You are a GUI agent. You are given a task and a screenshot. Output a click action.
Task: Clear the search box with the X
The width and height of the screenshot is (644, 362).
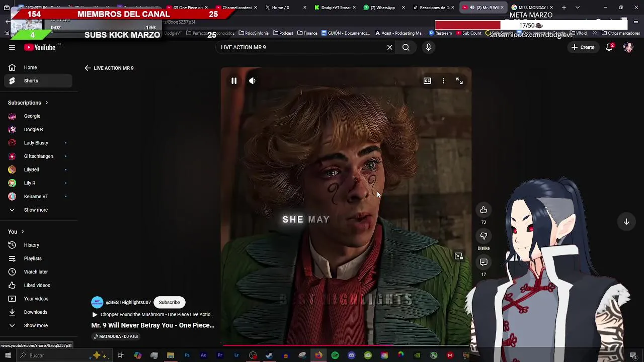point(389,47)
